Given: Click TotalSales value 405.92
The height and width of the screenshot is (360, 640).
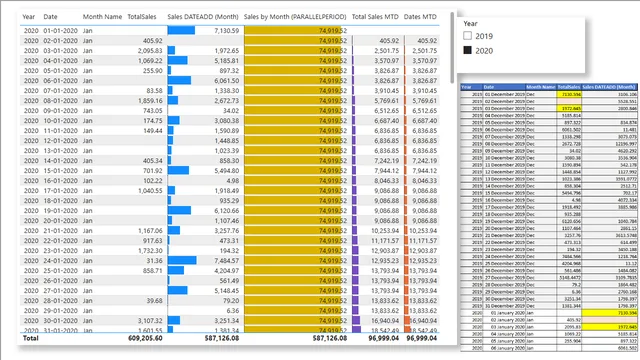Looking at the screenshot, I should click(x=153, y=41).
